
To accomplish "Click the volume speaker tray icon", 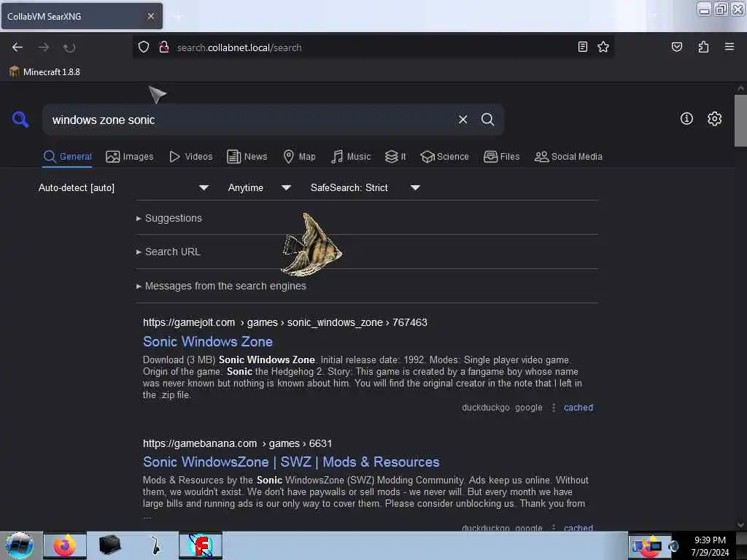I will pyautogui.click(x=673, y=546).
